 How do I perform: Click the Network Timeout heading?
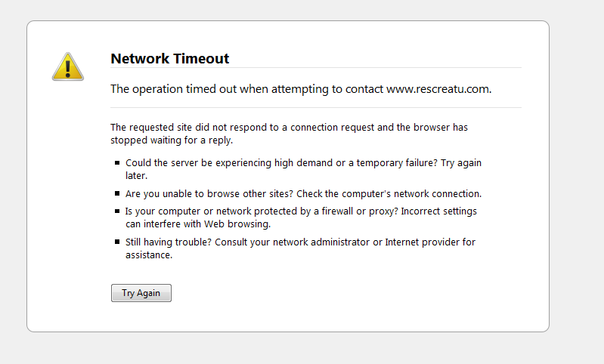170,58
